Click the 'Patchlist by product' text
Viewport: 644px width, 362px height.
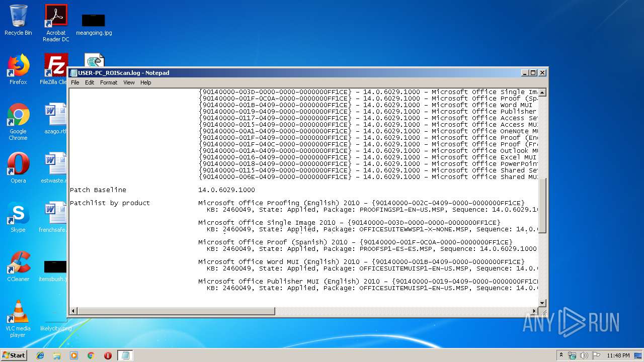[110, 203]
